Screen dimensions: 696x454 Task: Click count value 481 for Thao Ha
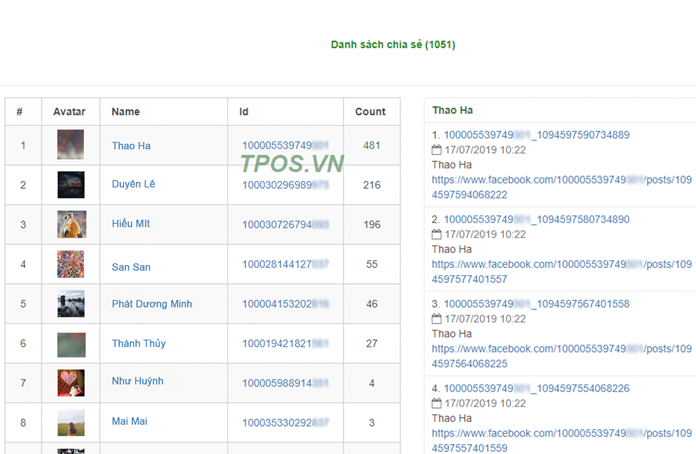point(372,145)
